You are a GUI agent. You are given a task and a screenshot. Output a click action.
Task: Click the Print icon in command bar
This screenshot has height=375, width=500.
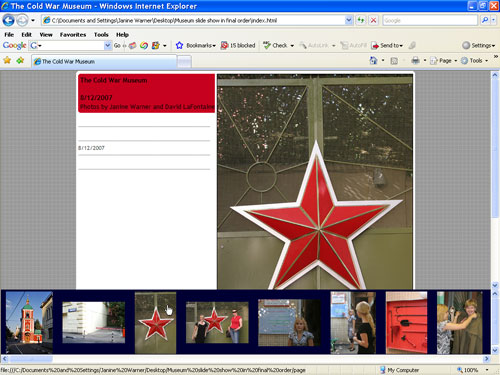tap(415, 60)
